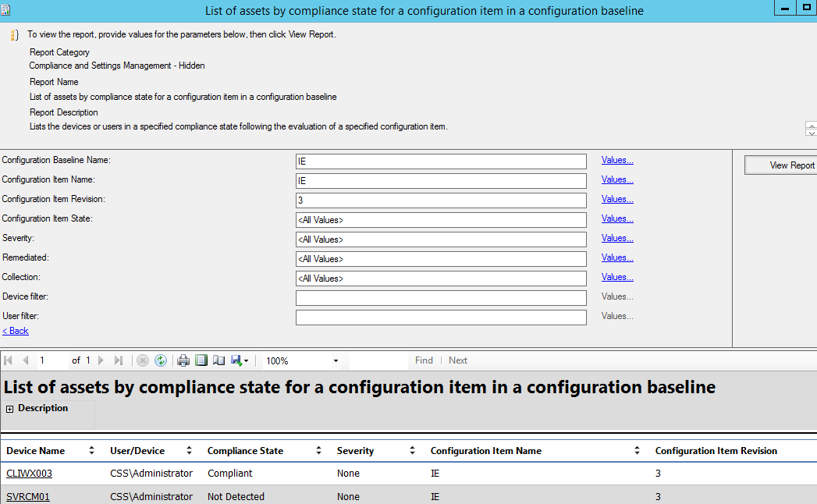Sort by Device Name column
Image resolution: width=817 pixels, height=504 pixels.
(x=92, y=450)
